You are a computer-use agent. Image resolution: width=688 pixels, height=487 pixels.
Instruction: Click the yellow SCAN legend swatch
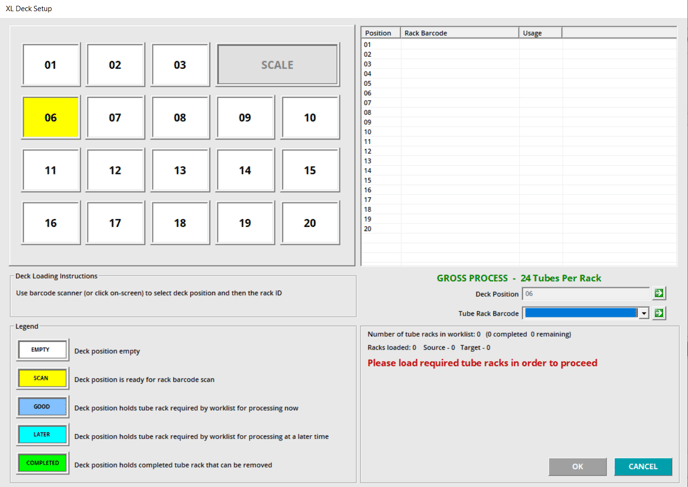[42, 379]
